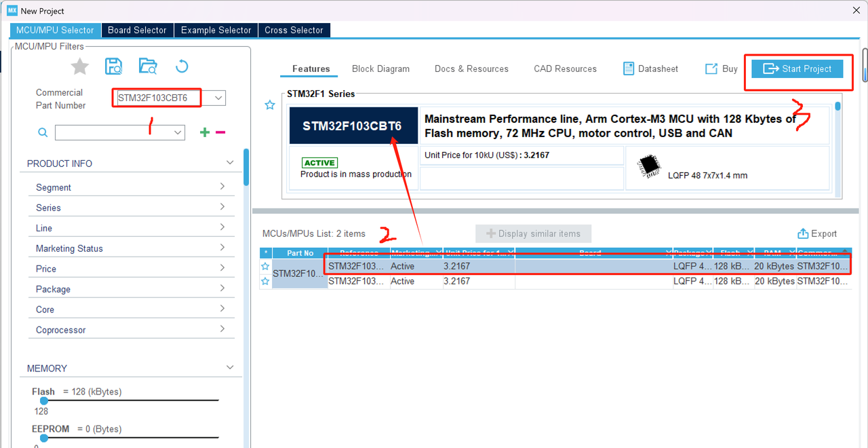Screen dimensions: 868x448
Task: Switch to Block Diagram tab
Action: pos(381,69)
